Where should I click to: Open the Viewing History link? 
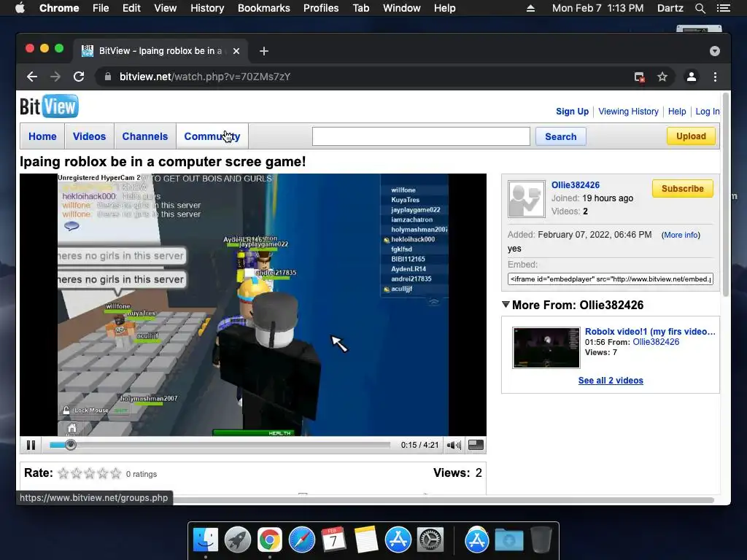628,112
